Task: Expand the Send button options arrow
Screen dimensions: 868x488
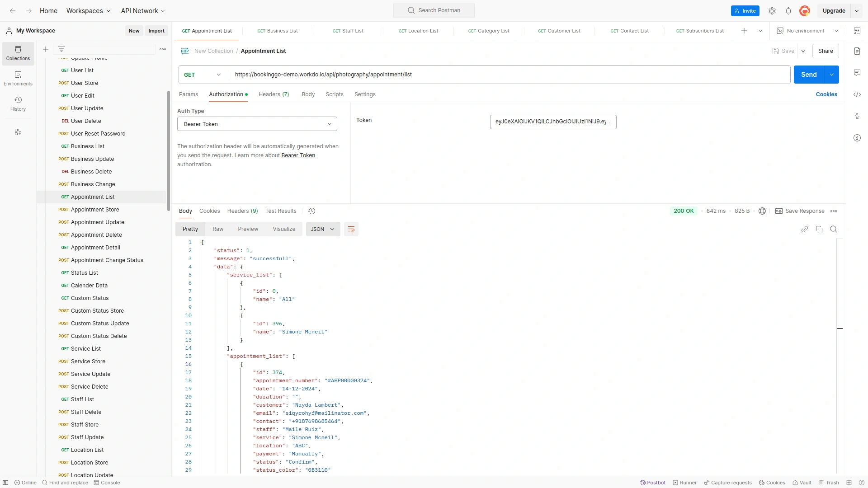Action: 832,74
